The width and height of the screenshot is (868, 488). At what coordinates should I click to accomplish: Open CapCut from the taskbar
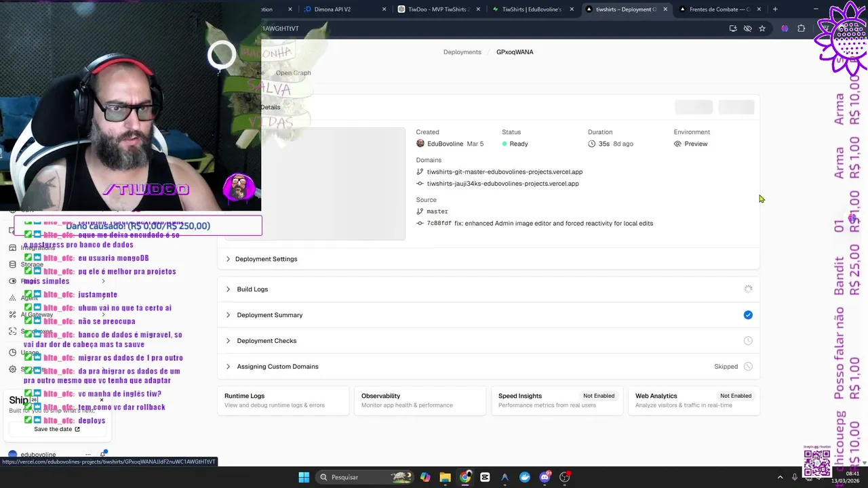coord(485,477)
